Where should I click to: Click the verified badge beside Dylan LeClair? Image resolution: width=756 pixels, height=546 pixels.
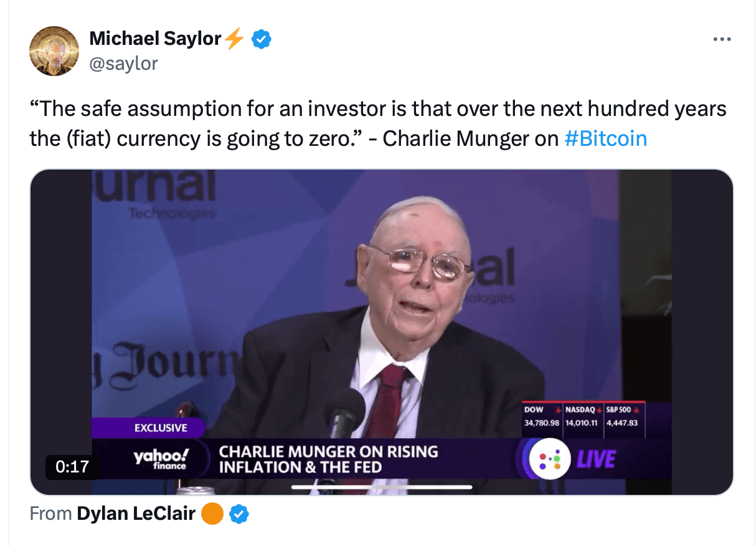[x=239, y=514]
